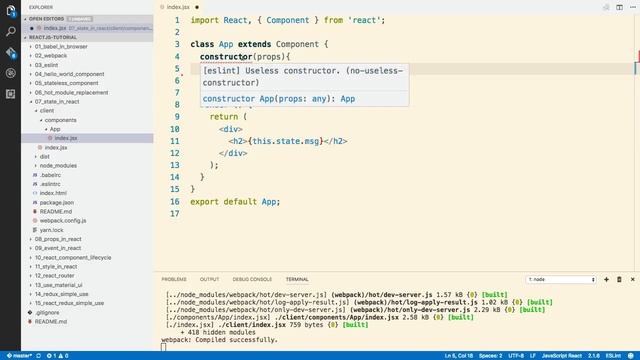The height and width of the screenshot is (360, 640).
Task: Open the Source Control view
Action: [11, 53]
